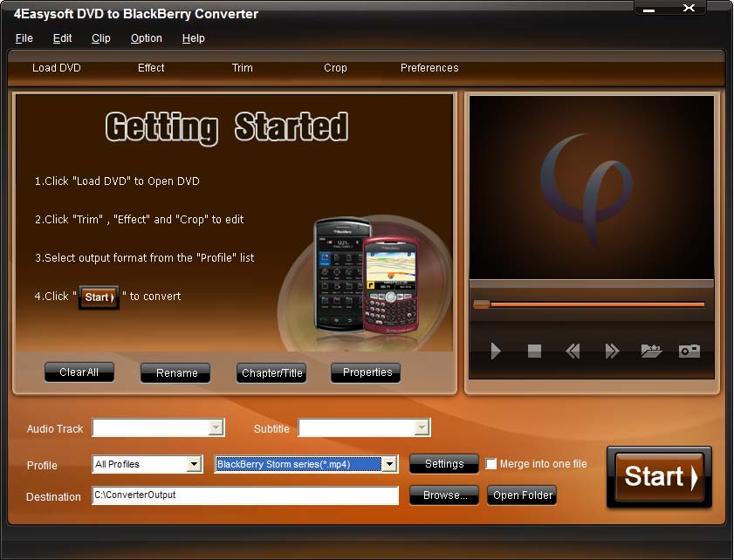The image size is (734, 560).
Task: Open the Option menu
Action: pyautogui.click(x=146, y=38)
